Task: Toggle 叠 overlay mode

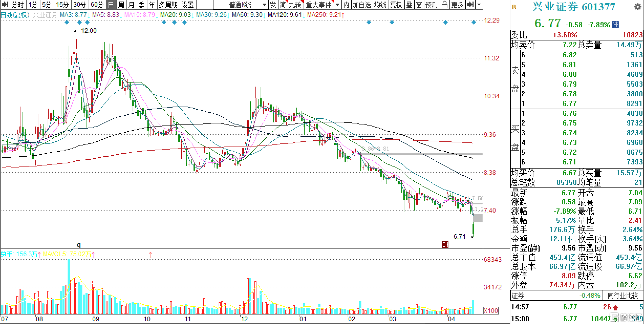Action: pos(409,4)
